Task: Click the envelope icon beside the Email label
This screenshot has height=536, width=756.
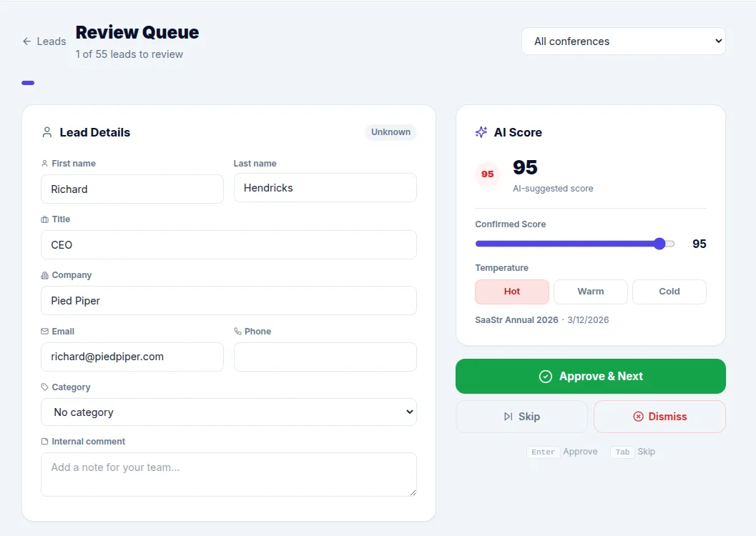Action: point(45,332)
